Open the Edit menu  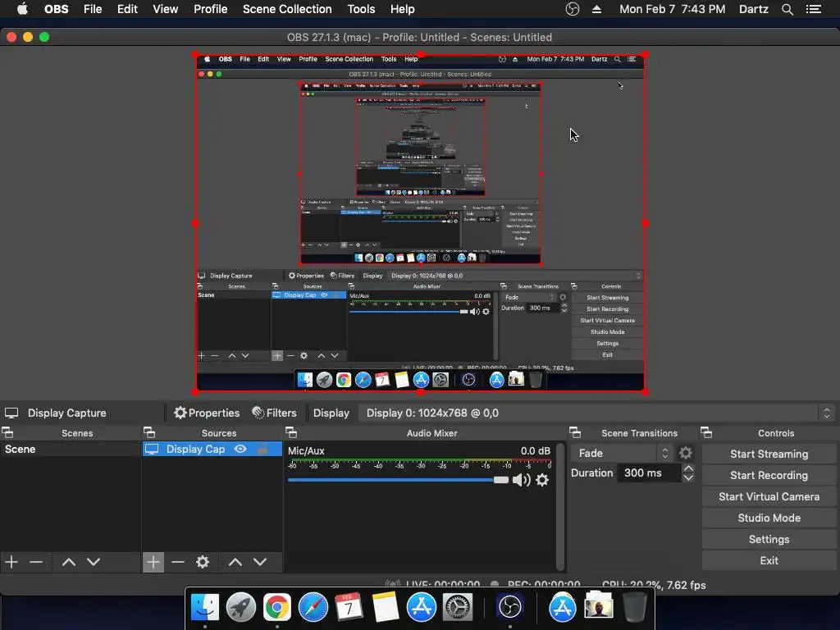click(127, 9)
